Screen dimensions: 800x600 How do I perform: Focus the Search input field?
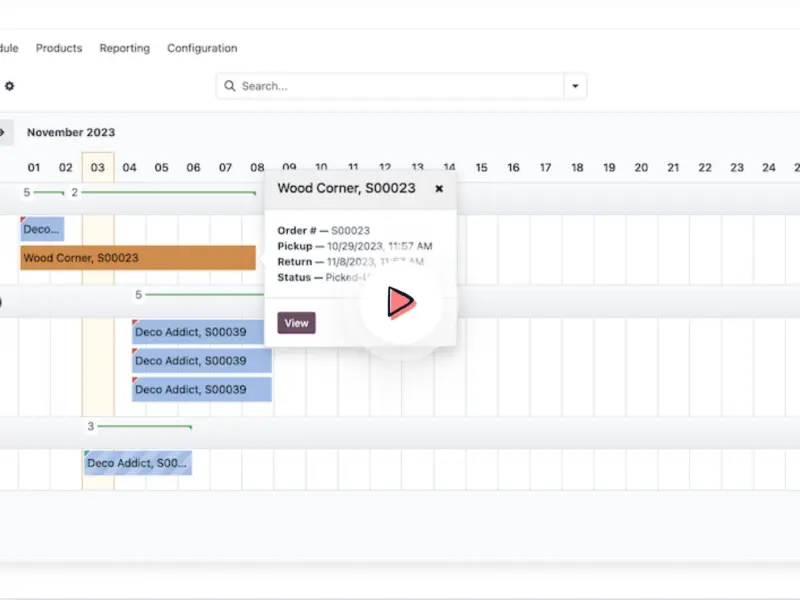(x=400, y=86)
